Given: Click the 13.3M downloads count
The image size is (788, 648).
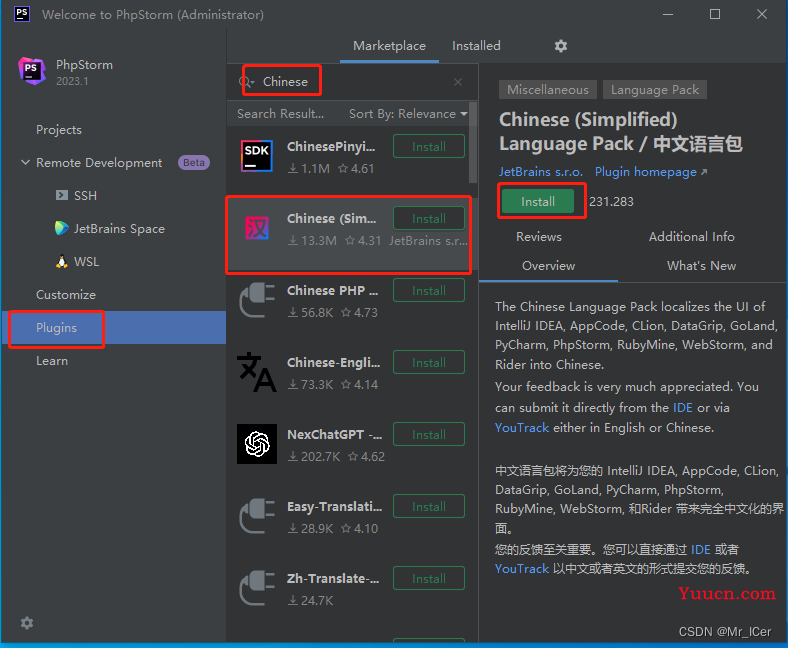Looking at the screenshot, I should coord(313,241).
